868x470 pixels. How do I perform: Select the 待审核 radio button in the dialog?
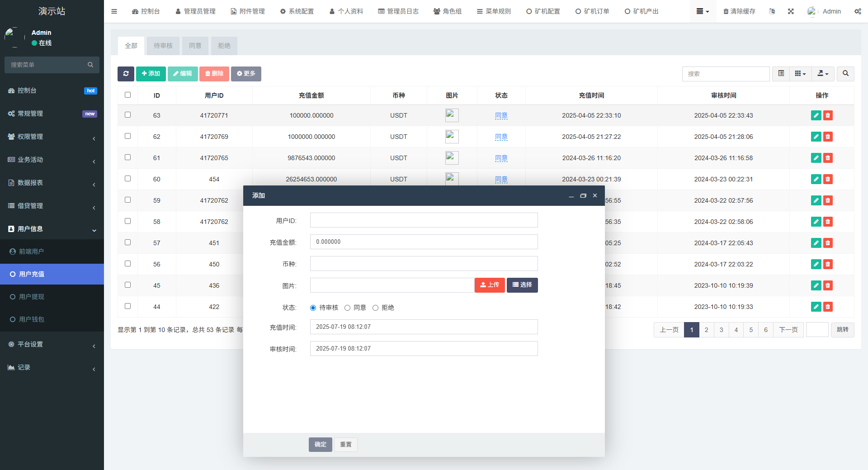click(312, 308)
